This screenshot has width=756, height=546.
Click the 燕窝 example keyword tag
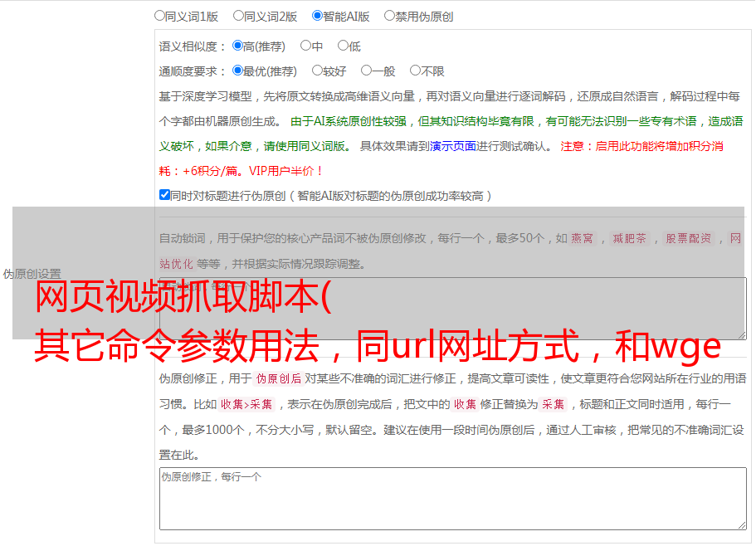[583, 239]
